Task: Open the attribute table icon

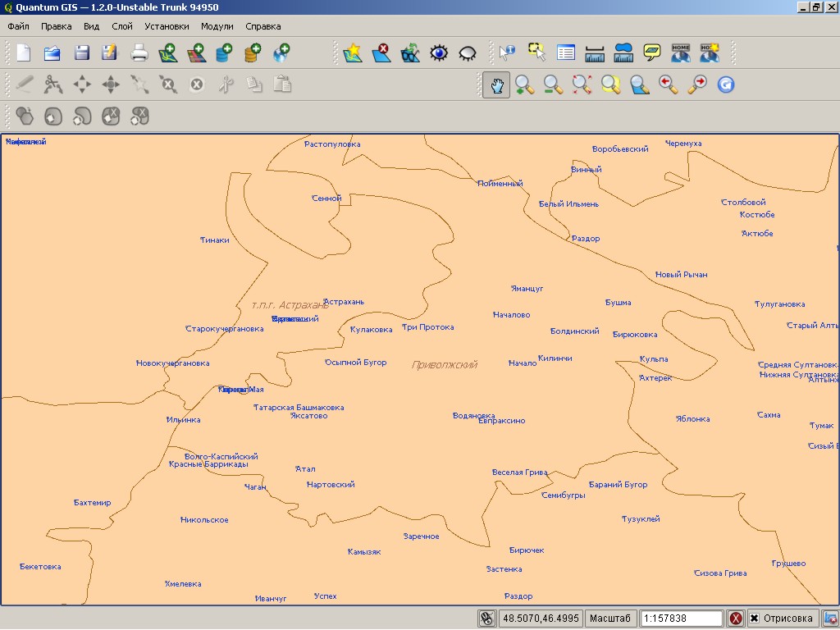Action: click(565, 52)
